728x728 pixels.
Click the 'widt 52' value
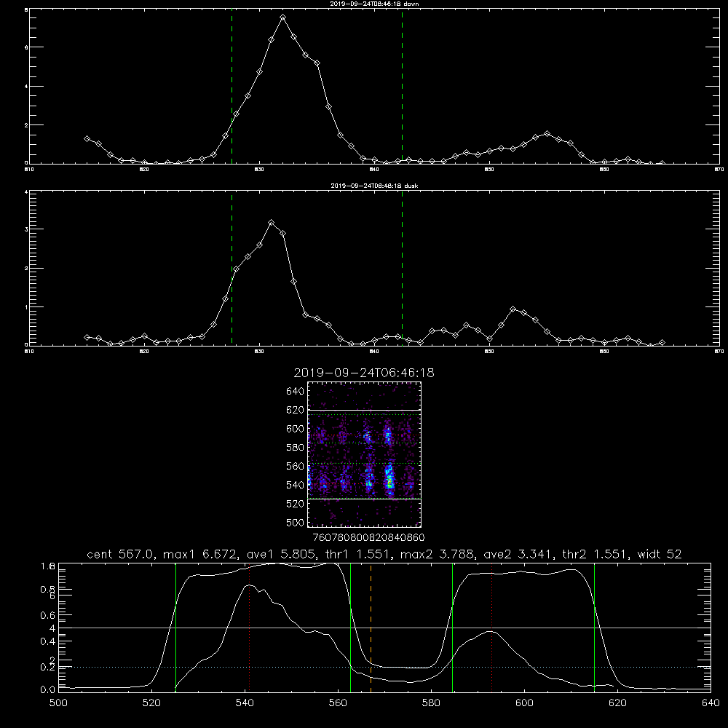click(660, 554)
